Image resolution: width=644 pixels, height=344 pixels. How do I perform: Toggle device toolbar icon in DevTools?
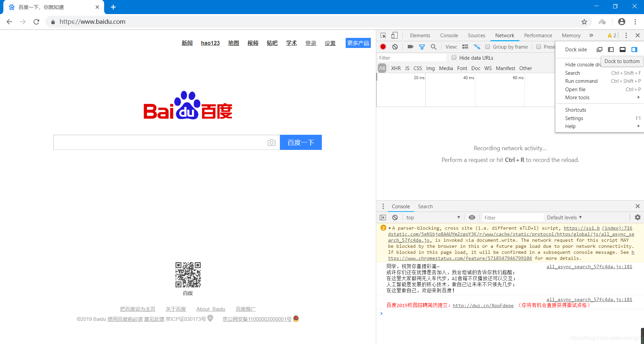coord(395,36)
